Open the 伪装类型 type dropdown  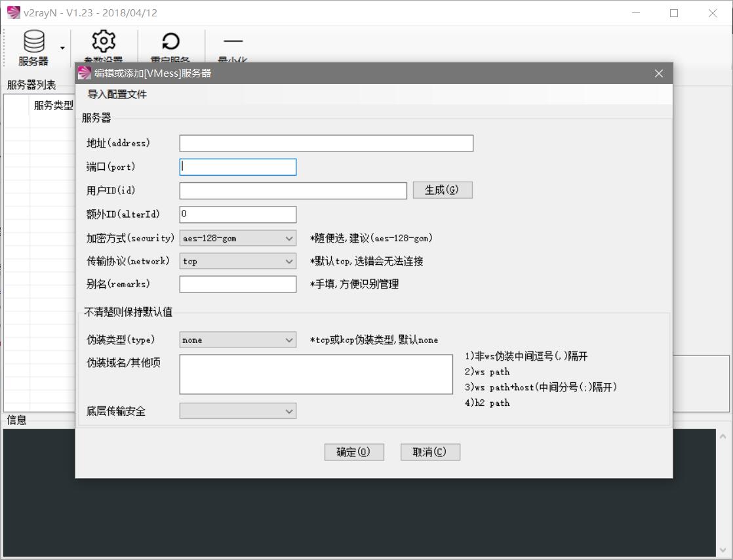(x=238, y=340)
